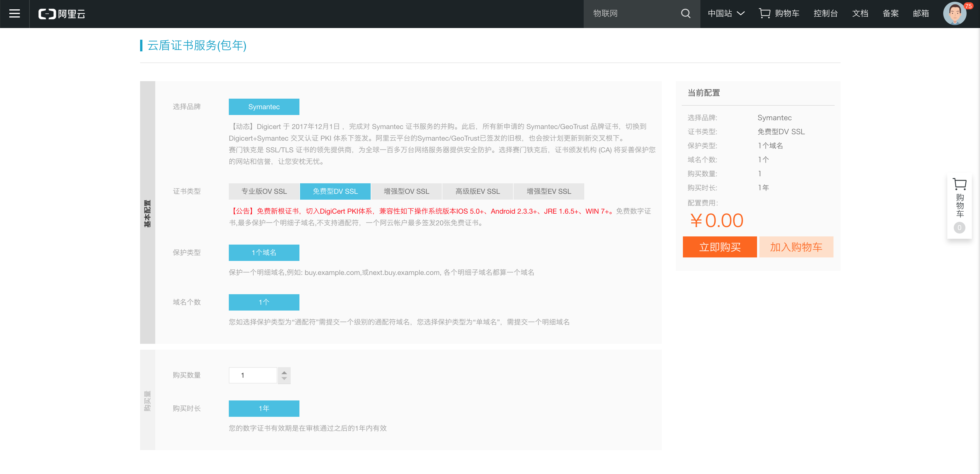Screen dimensions: 980x474
Task: Select the Symantec brand option
Action: (264, 107)
